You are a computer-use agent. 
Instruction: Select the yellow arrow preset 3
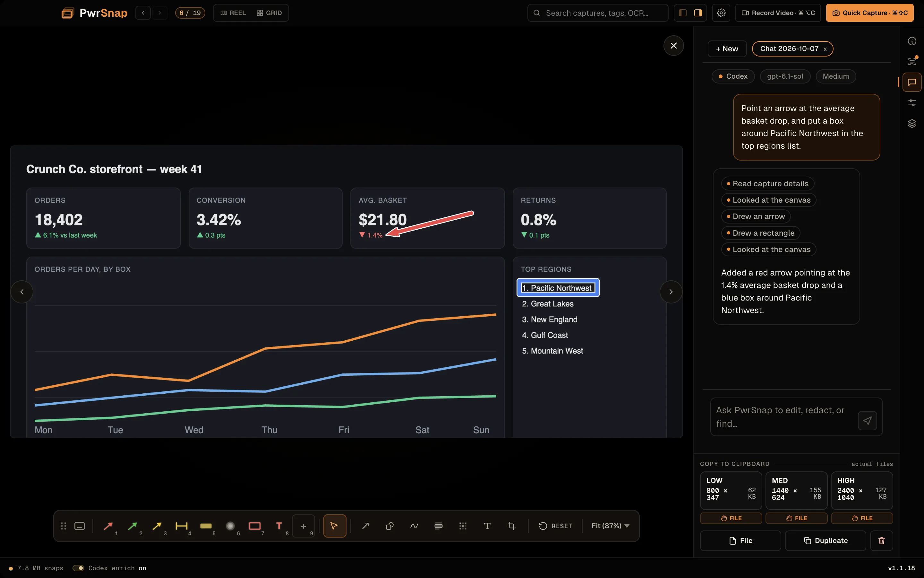(157, 526)
